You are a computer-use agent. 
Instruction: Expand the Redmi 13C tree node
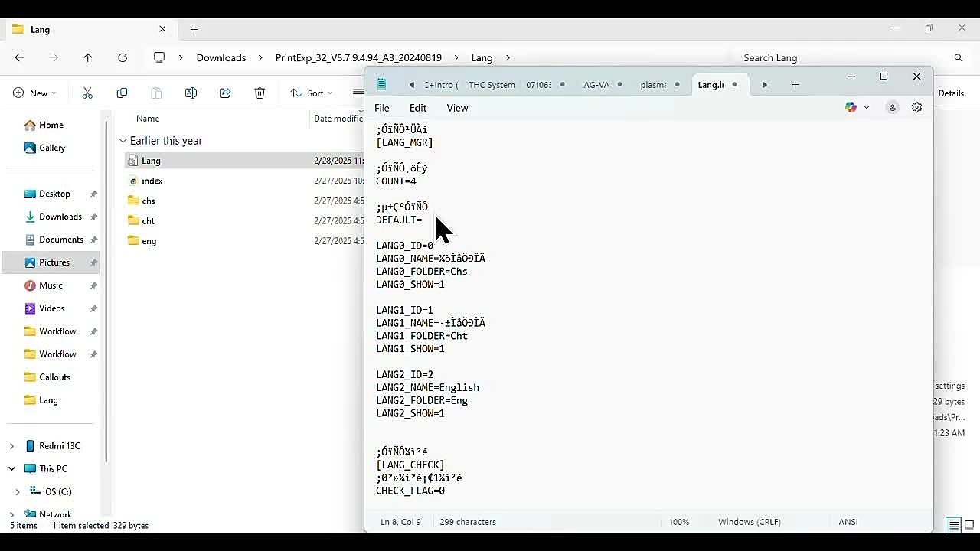11,445
